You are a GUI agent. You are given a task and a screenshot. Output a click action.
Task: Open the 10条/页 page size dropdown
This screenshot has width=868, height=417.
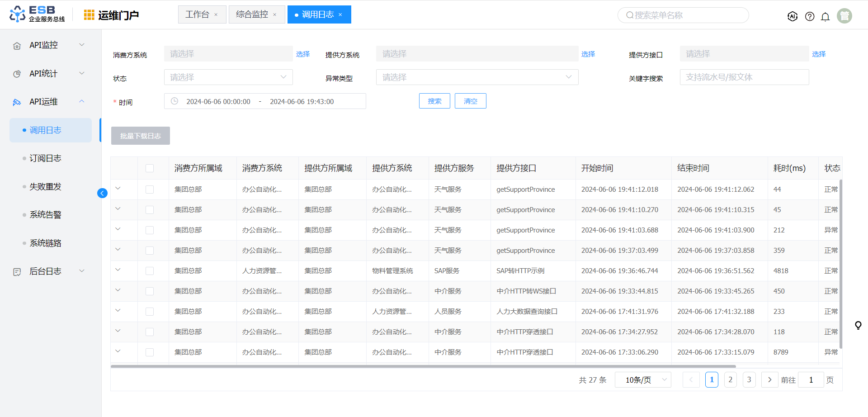pos(642,380)
